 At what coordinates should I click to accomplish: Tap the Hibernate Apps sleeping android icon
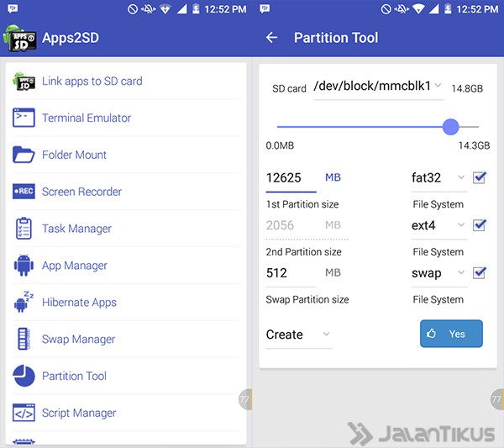pos(24,302)
